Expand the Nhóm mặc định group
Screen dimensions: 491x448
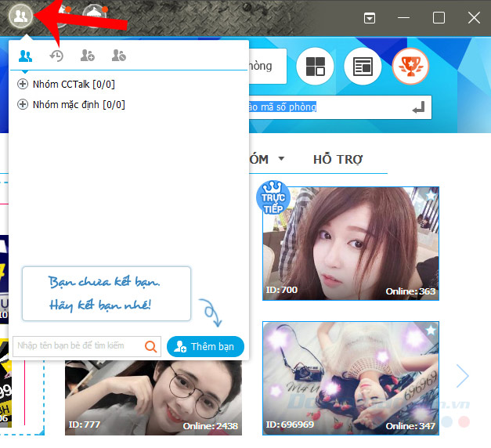23,104
